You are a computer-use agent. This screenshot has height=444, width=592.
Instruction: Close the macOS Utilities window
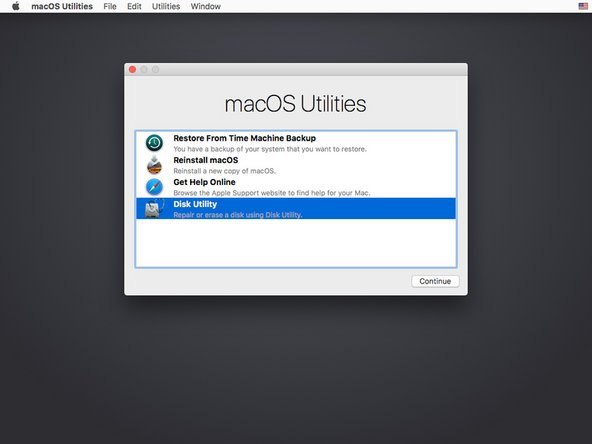(x=133, y=69)
